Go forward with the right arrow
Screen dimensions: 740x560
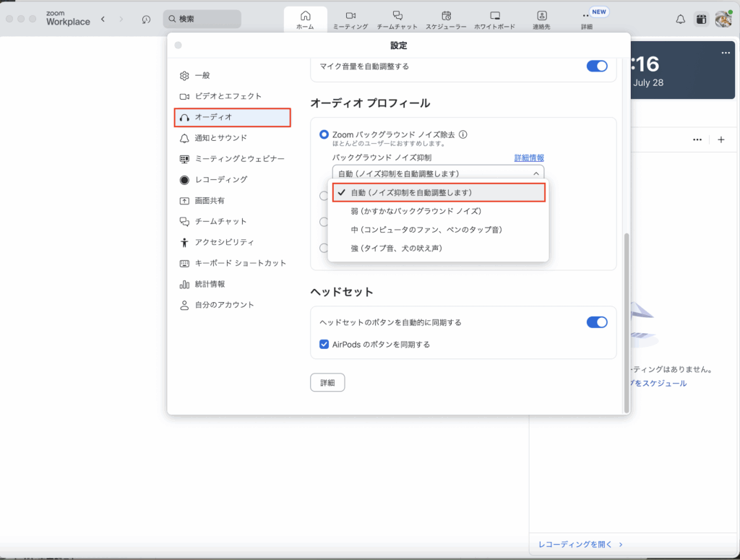pos(121,19)
